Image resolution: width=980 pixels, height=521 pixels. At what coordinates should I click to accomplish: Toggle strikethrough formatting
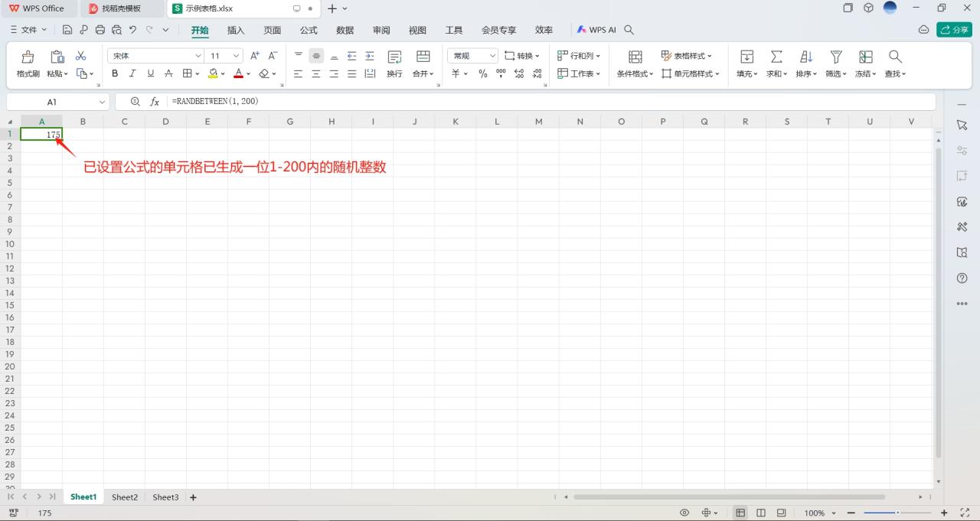point(168,73)
